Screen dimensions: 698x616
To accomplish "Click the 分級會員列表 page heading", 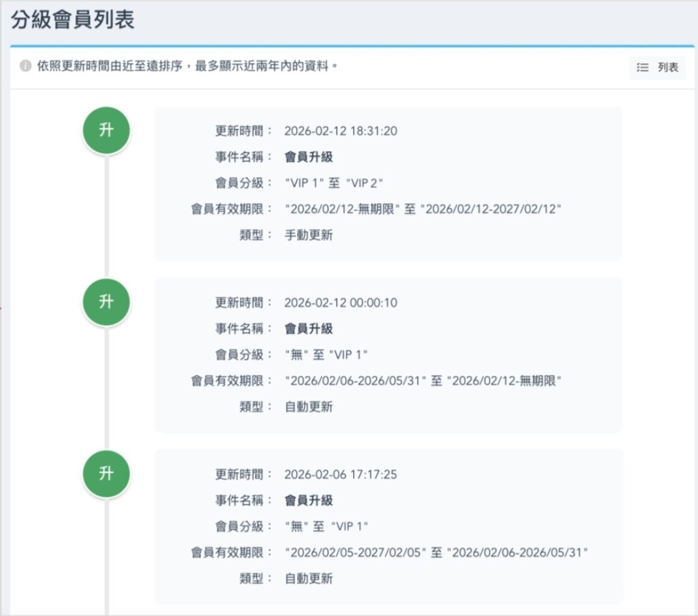I will [x=72, y=20].
